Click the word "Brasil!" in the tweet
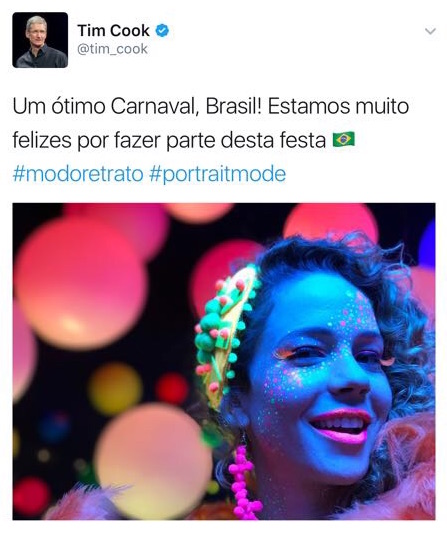 point(234,106)
